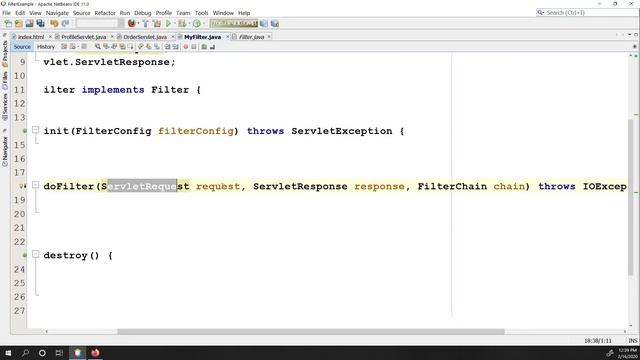Click the Shift Line Right icon
This screenshot has width=640, height=360.
[x=176, y=47]
